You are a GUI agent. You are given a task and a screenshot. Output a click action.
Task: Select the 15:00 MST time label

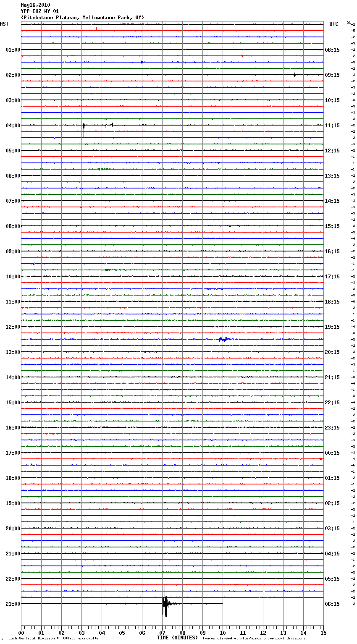click(13, 403)
